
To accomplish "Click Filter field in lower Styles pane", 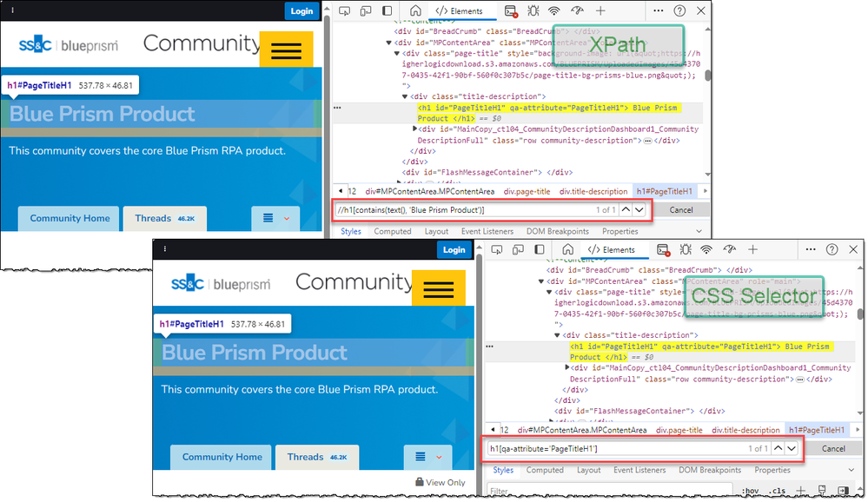I will (609, 491).
